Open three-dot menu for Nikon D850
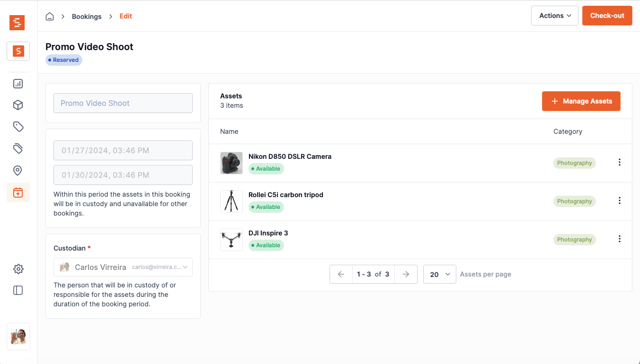 point(619,163)
